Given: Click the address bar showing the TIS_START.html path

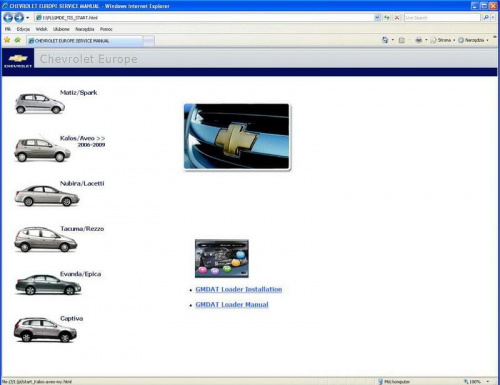Looking at the screenshot, I should [x=204, y=17].
